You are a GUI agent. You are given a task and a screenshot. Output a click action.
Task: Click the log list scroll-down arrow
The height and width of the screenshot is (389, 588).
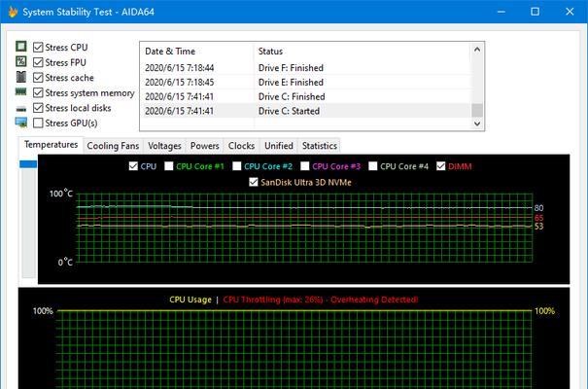[477, 124]
